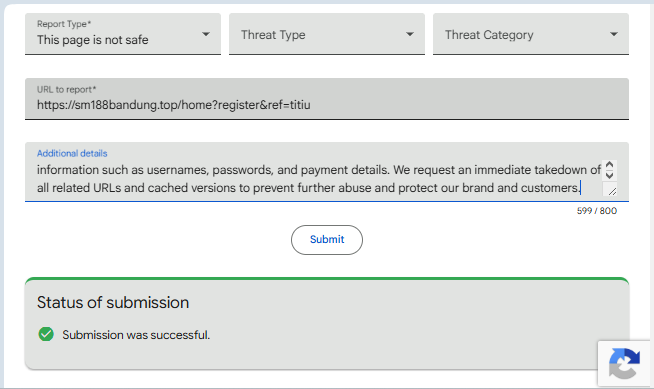Select 'This page is not safe' value
Screen dimensions: 654x389
[92, 40]
